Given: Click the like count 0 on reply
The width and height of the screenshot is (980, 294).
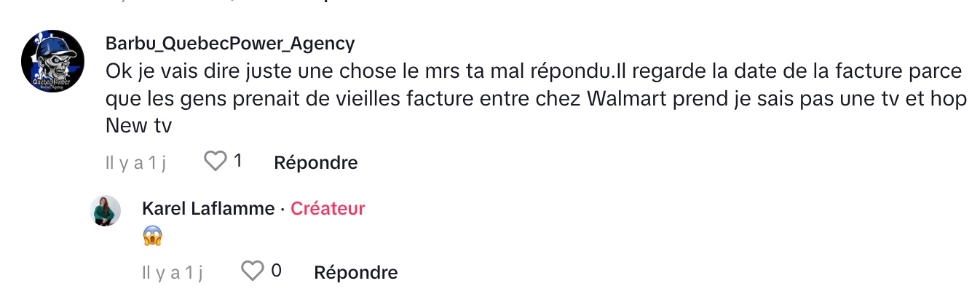Looking at the screenshot, I should 276,272.
